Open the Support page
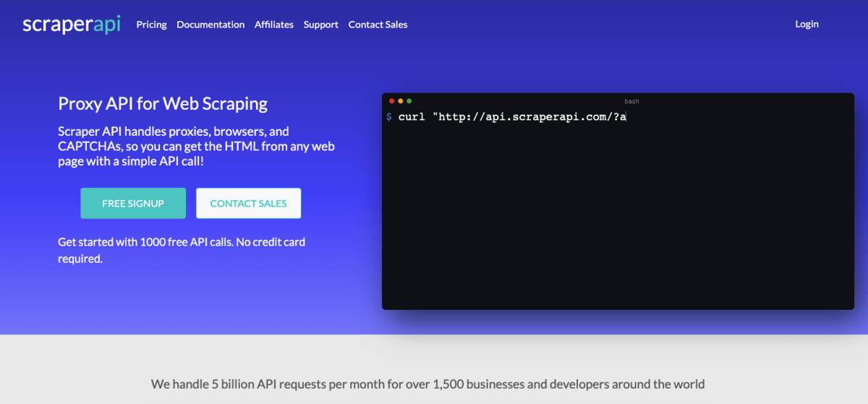The image size is (868, 404). [x=321, y=25]
